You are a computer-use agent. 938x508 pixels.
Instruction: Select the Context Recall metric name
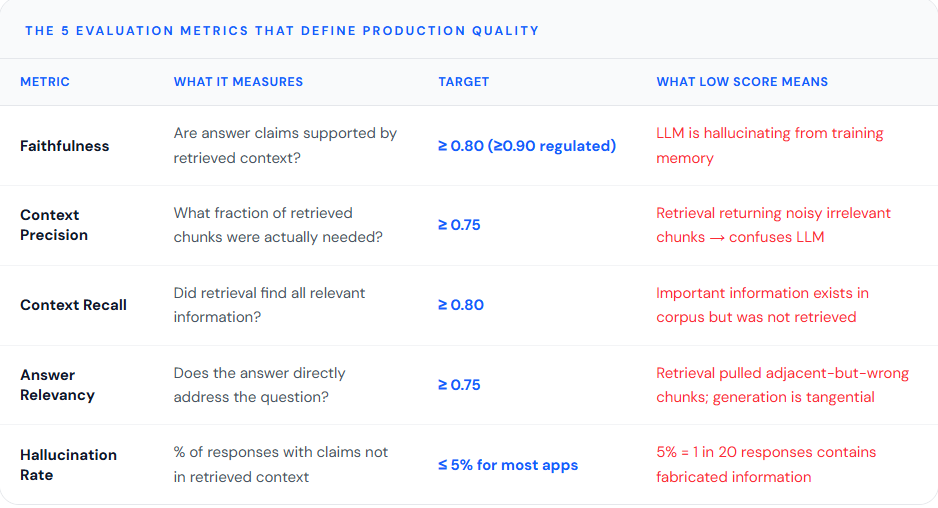click(x=74, y=305)
